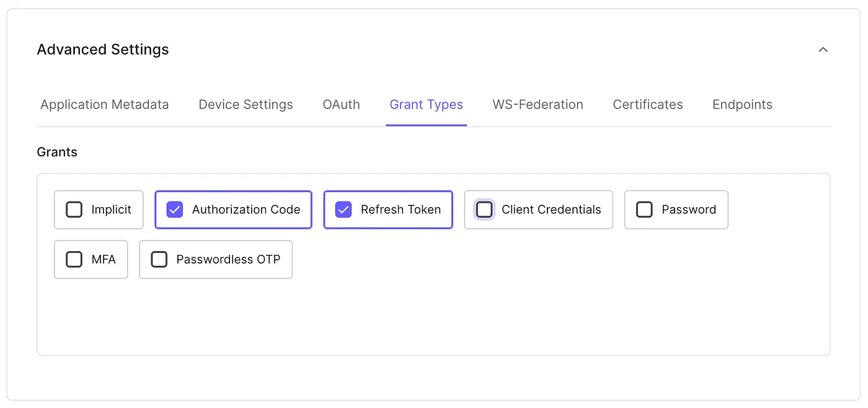Tick the Client Credentials checkbox
The width and height of the screenshot is (868, 408).
(484, 210)
